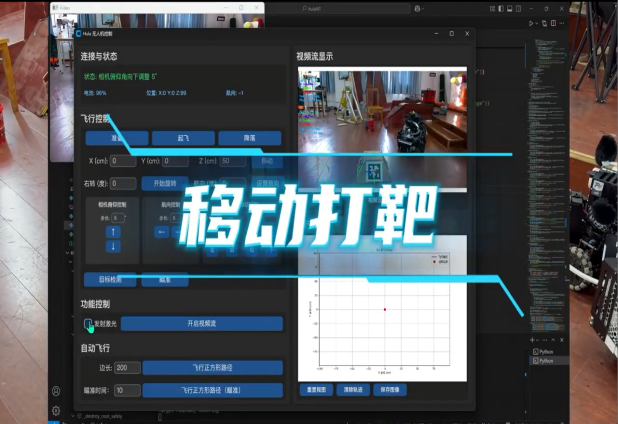Click the 边长 side length input field
The width and height of the screenshot is (618, 424).
tap(128, 368)
